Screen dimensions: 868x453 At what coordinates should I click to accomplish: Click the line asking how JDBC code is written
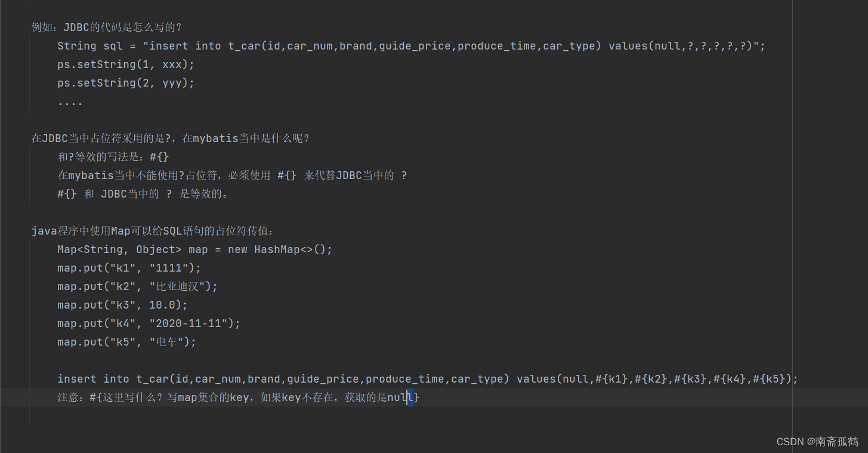[106, 27]
